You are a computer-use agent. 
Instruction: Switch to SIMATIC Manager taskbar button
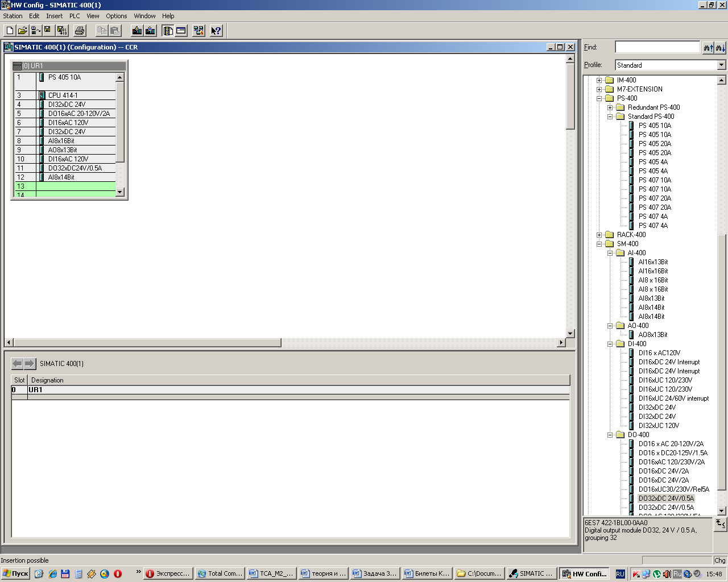click(531, 573)
